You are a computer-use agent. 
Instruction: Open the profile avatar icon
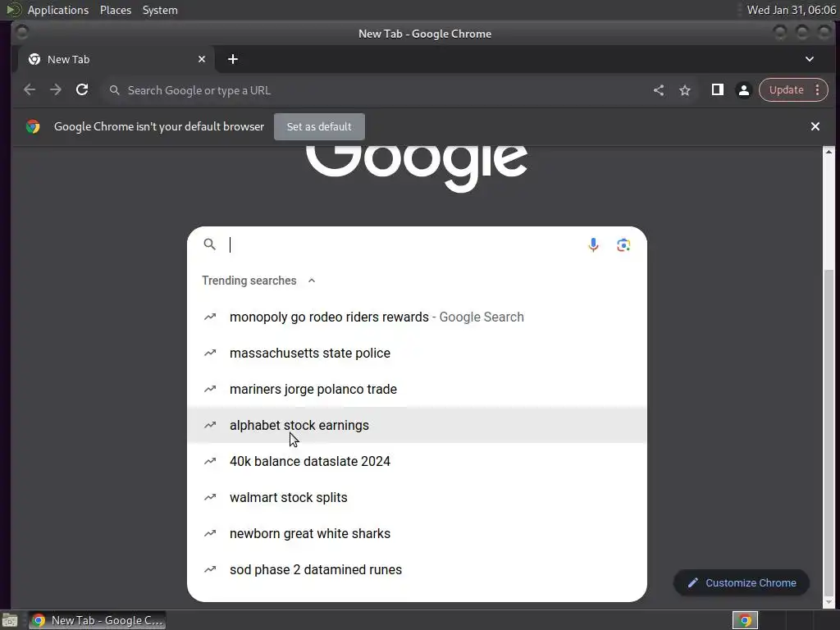pyautogui.click(x=743, y=90)
